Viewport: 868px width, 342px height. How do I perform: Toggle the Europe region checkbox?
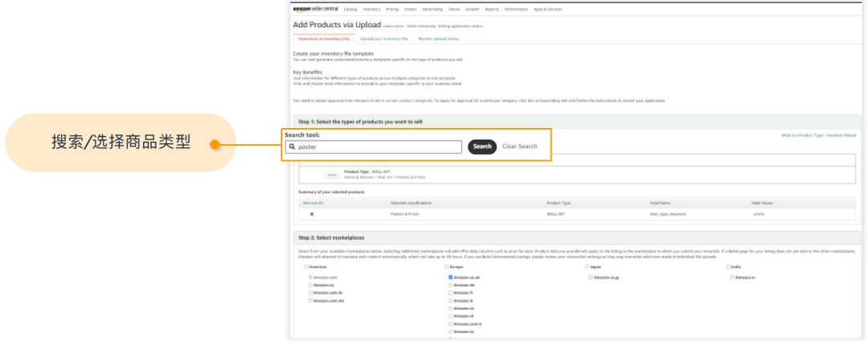pyautogui.click(x=446, y=266)
